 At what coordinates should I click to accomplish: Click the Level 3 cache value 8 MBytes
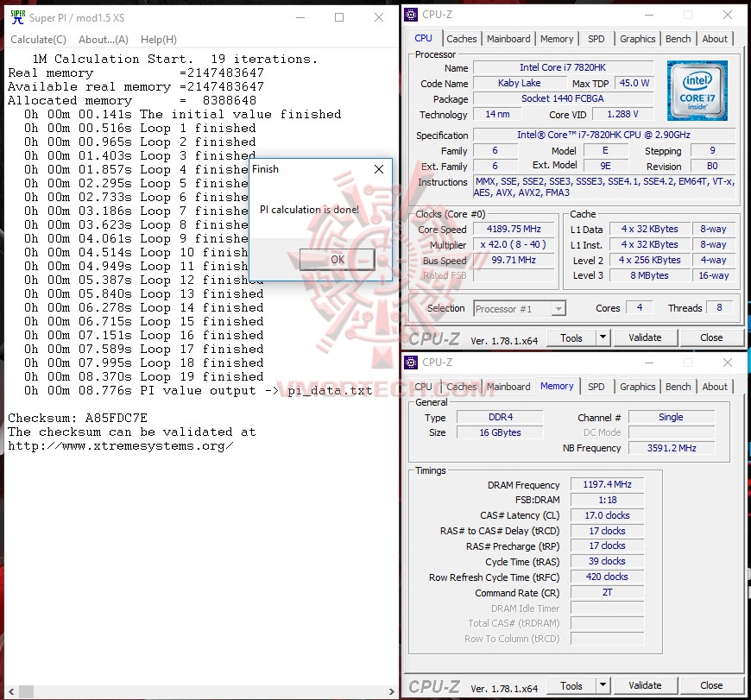[x=649, y=275]
